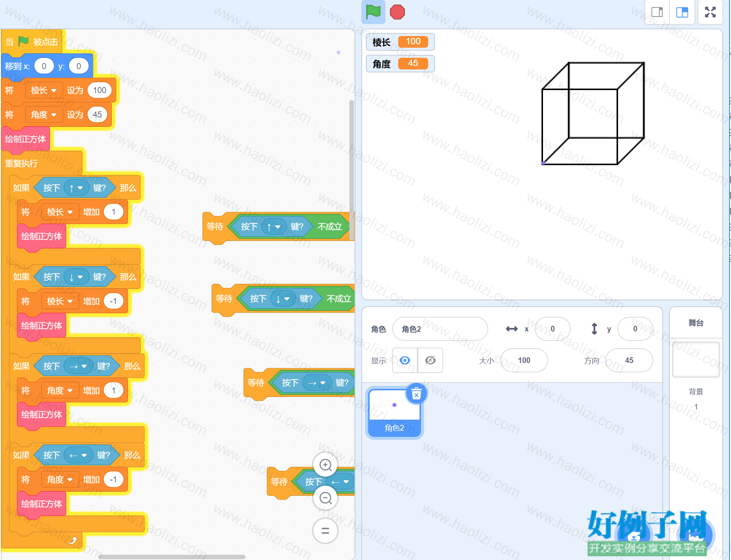Open 棱长 dropdown in 增加 1 block
The image size is (731, 560).
point(60,212)
